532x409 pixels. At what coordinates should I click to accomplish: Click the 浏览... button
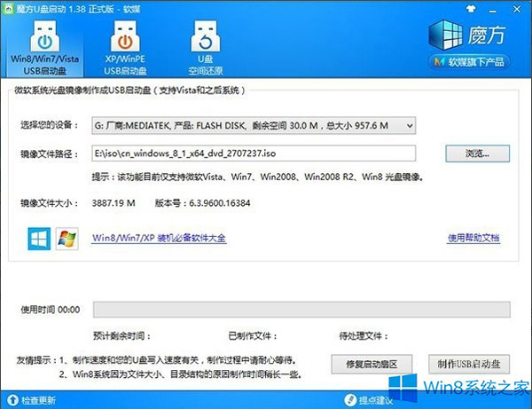click(477, 153)
